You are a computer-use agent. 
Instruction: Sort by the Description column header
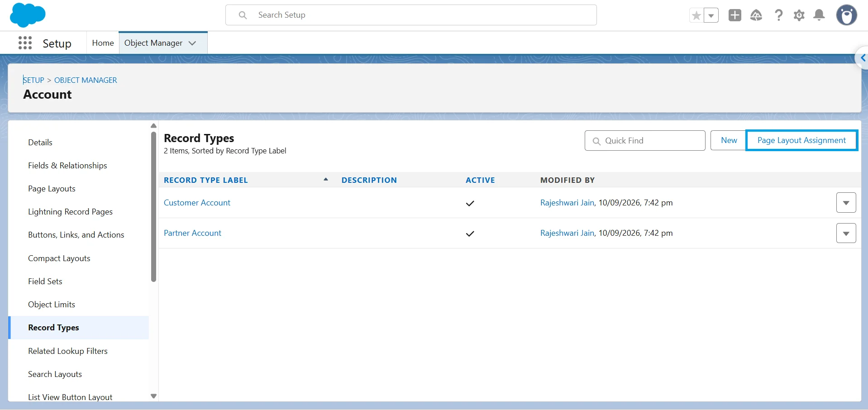coord(369,180)
